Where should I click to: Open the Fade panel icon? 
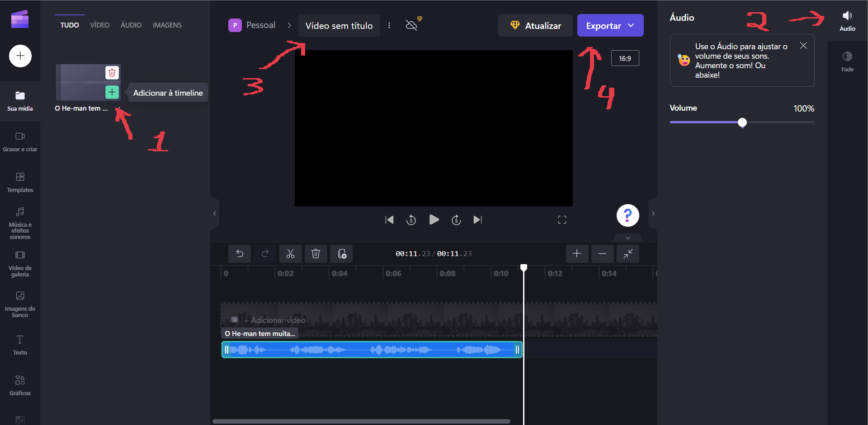(x=847, y=61)
